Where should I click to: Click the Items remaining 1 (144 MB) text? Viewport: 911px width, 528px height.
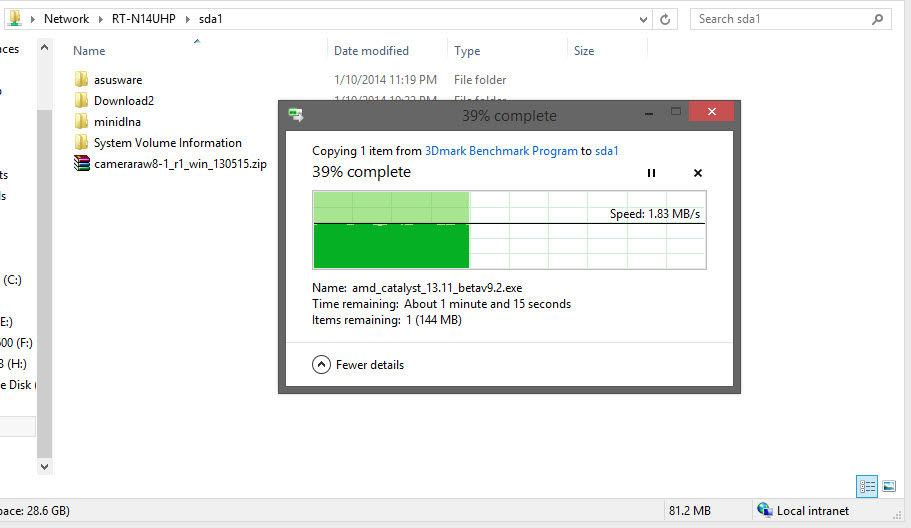click(x=387, y=320)
